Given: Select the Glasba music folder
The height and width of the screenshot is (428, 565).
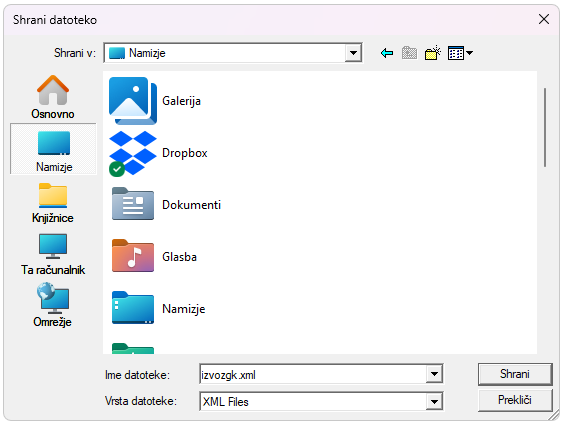Looking at the screenshot, I should point(153,257).
